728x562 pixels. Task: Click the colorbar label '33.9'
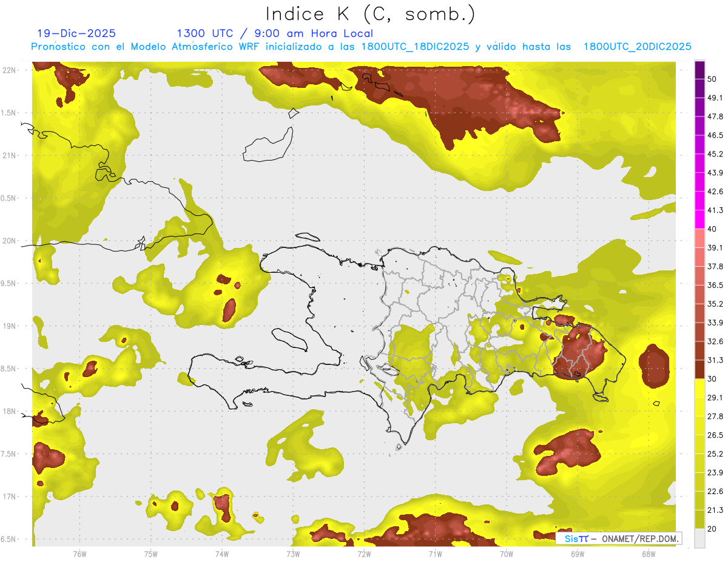tap(715, 323)
